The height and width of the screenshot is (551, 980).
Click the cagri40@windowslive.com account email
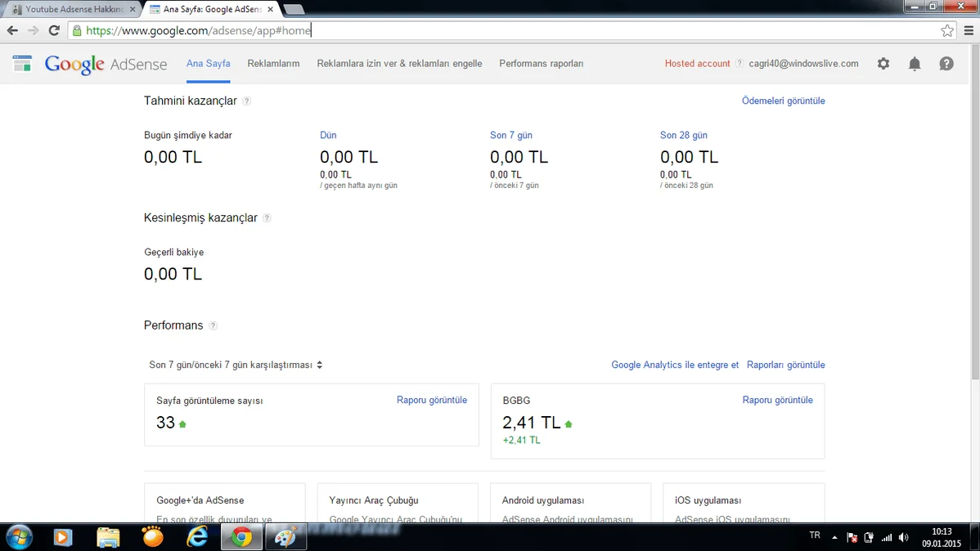(804, 64)
